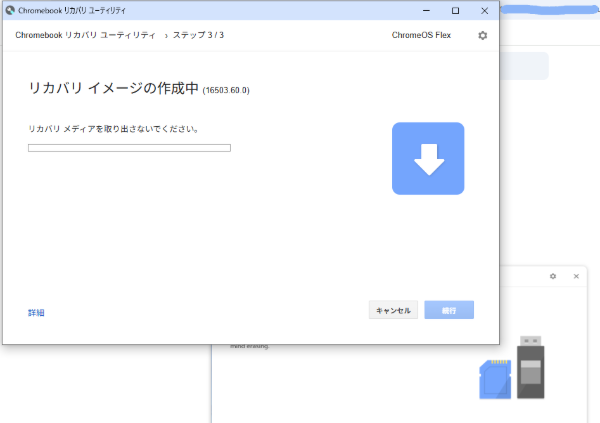Click the リカバリ イメージの作成中 heading
This screenshot has height=423, width=600.
tap(113, 89)
